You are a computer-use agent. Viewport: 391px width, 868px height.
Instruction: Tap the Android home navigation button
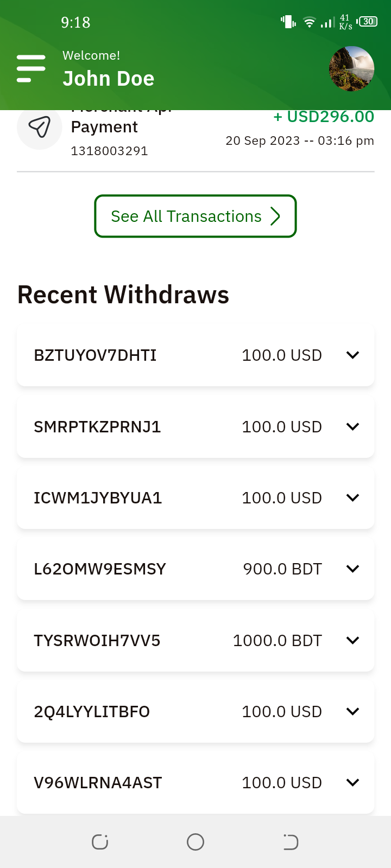point(195,842)
